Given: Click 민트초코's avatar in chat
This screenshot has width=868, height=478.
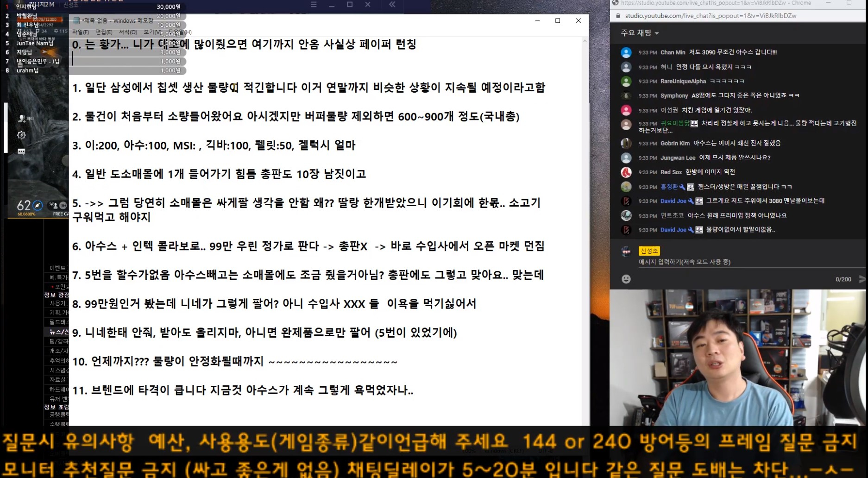Looking at the screenshot, I should pyautogui.click(x=626, y=215).
